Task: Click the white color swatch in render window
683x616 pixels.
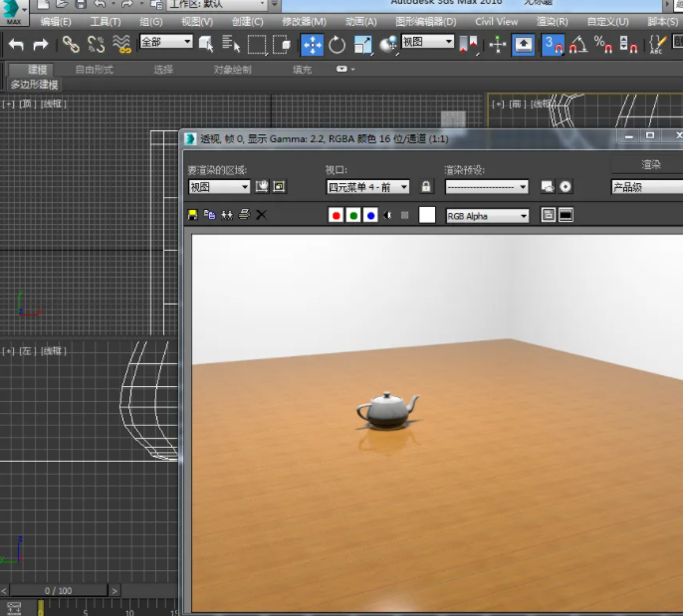Action: point(427,215)
